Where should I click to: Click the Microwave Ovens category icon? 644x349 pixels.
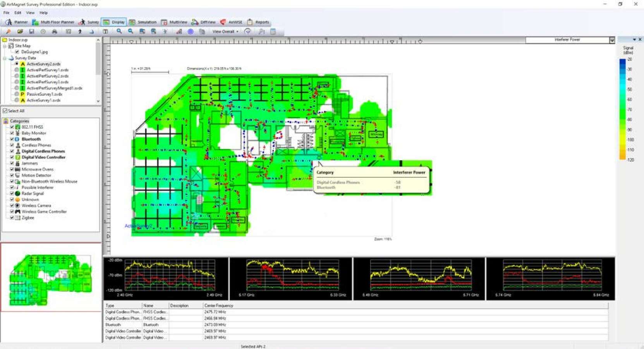pos(17,169)
